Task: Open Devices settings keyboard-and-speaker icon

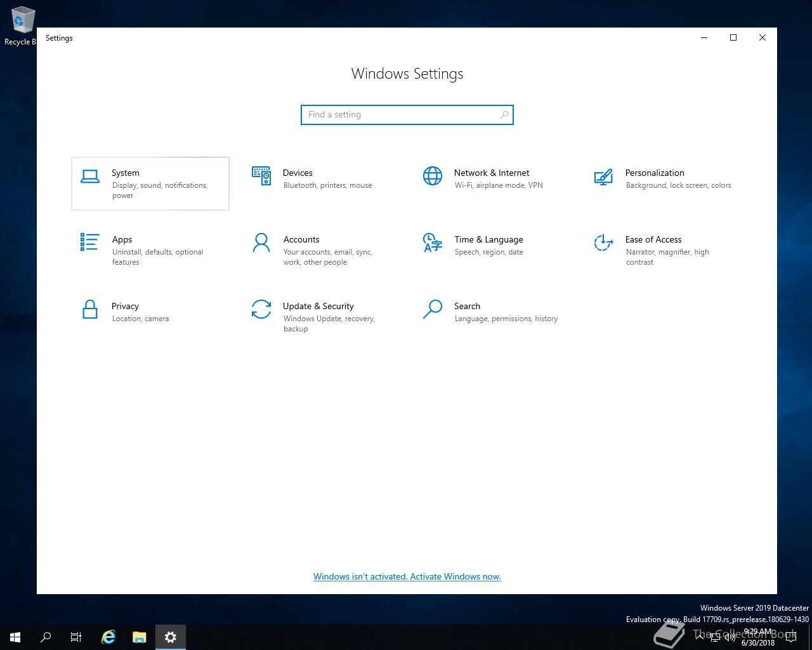Action: tap(261, 176)
